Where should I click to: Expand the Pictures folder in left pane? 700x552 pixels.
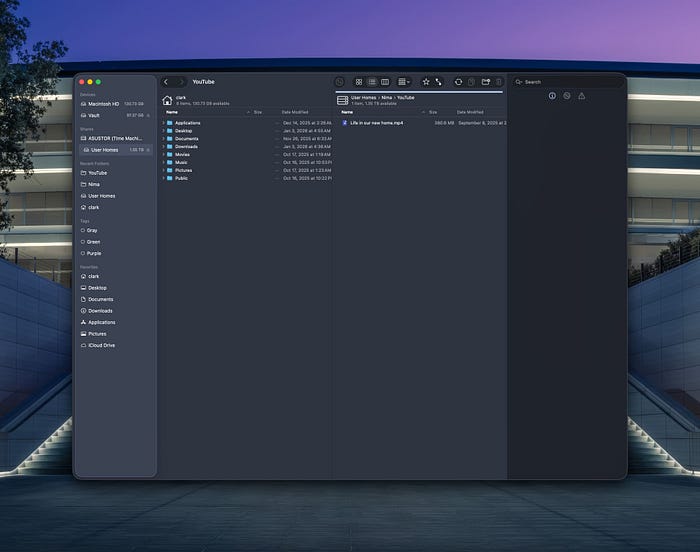(164, 170)
